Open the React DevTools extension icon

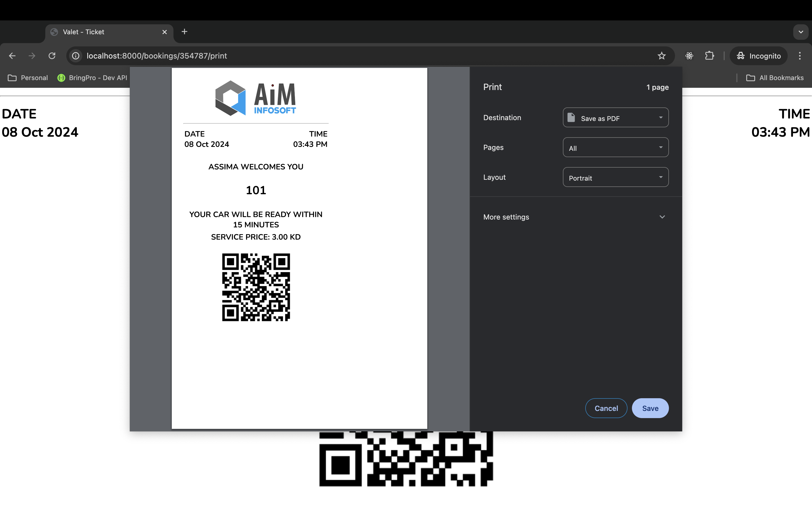tap(689, 56)
